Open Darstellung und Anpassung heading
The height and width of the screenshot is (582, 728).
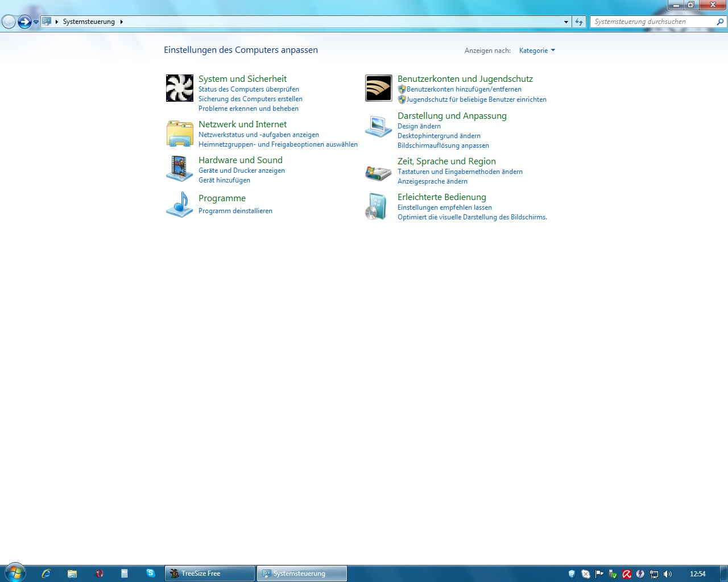(x=452, y=116)
